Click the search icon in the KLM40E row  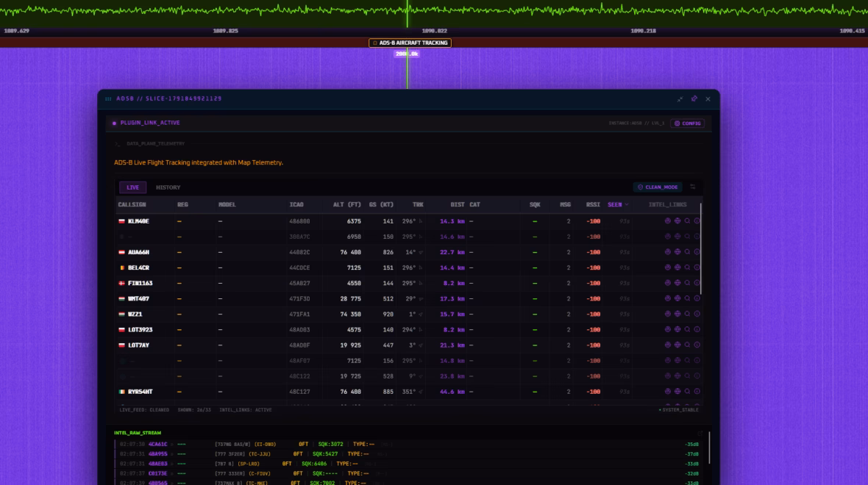pos(688,221)
